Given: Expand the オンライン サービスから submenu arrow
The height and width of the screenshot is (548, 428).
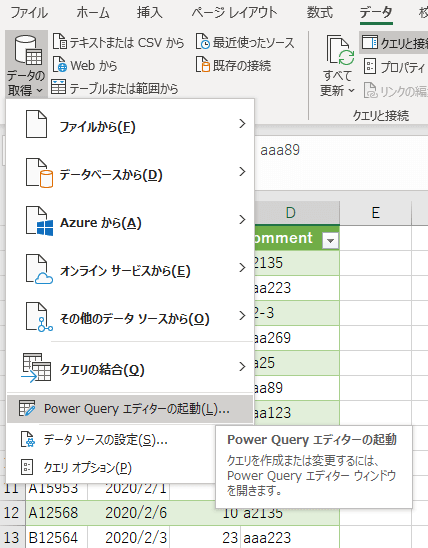Looking at the screenshot, I should 242,268.
